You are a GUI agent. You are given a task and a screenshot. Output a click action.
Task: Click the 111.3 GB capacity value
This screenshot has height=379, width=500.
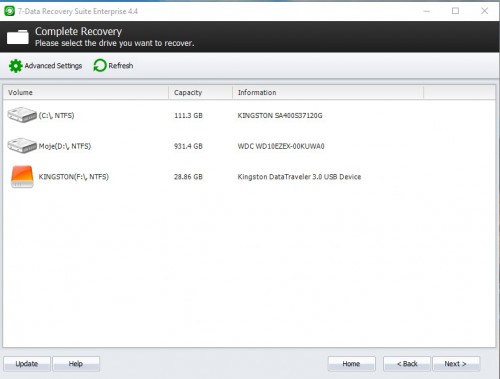(188, 116)
